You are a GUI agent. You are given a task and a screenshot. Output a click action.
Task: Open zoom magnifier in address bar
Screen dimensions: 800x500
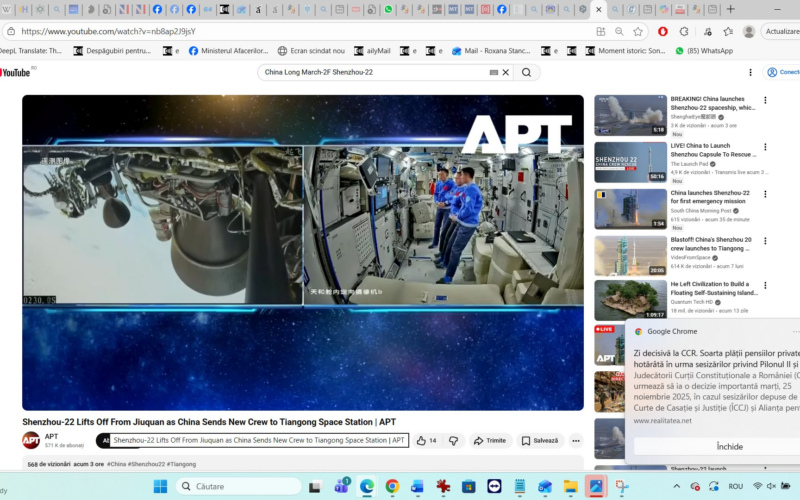coord(619,32)
